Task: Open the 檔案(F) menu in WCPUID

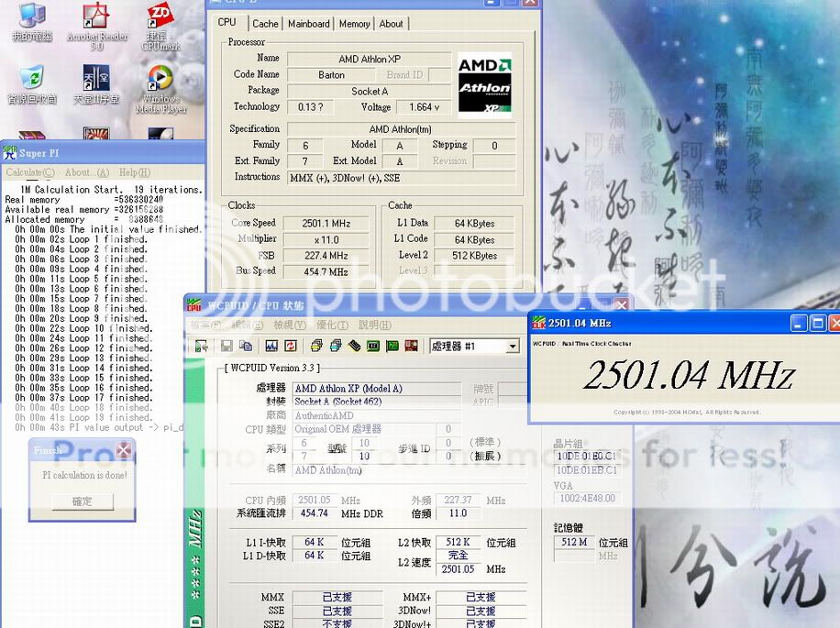Action: coord(205,325)
